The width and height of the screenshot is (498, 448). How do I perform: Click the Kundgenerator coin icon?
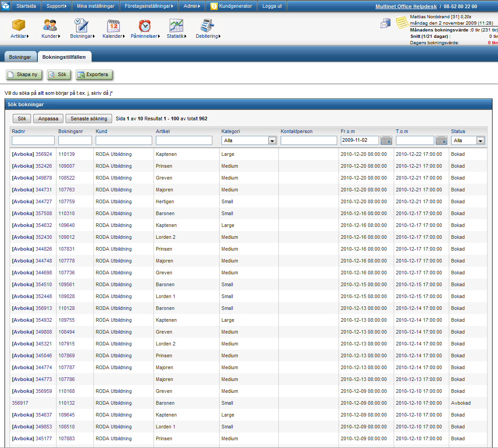[214, 6]
